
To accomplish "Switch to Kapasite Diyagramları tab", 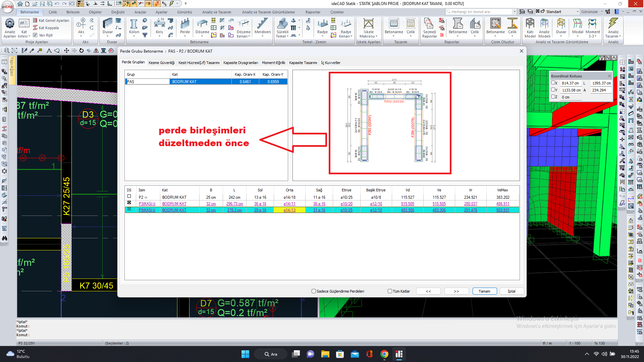I will tap(241, 63).
